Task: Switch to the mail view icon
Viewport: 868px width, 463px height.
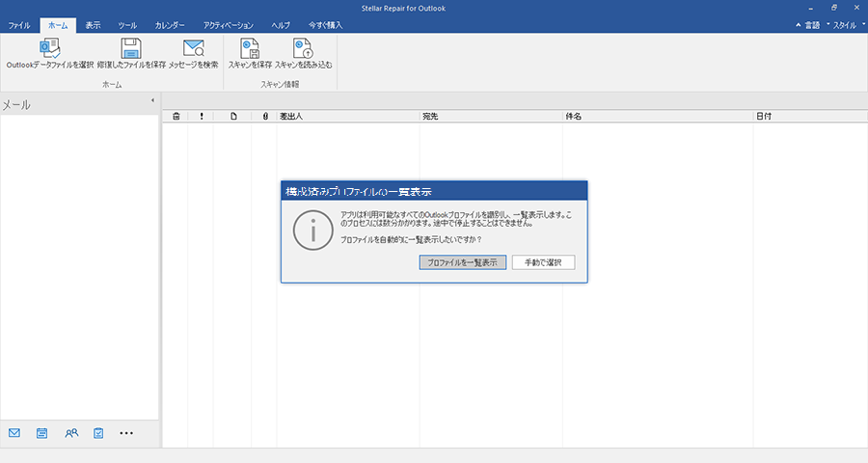Action: (x=14, y=433)
